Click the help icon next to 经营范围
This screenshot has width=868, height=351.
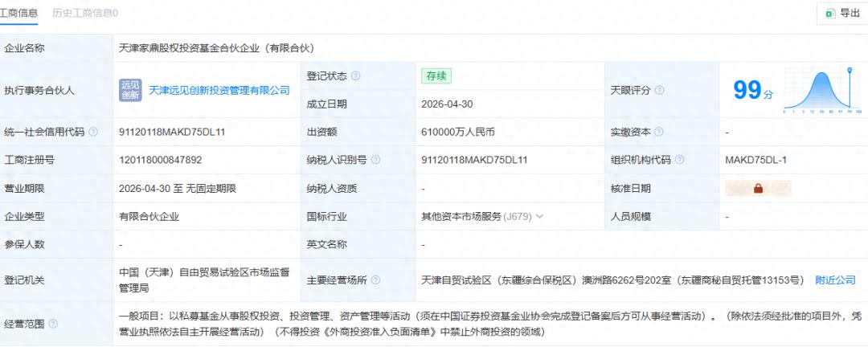click(x=52, y=324)
